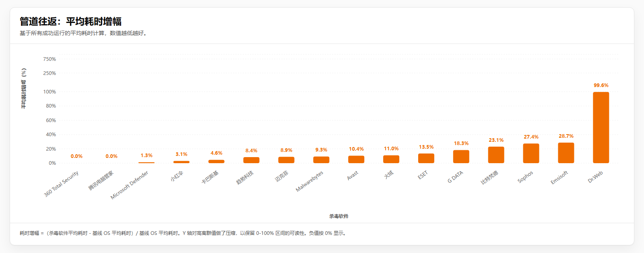Click the Emsisoft orange bar
The width and height of the screenshot is (644, 253).
click(x=566, y=153)
